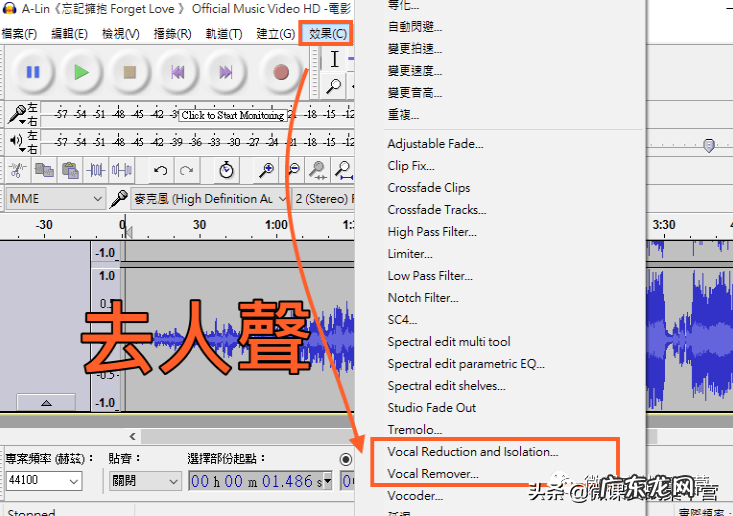
Task: Click the red Record button
Action: (x=280, y=72)
